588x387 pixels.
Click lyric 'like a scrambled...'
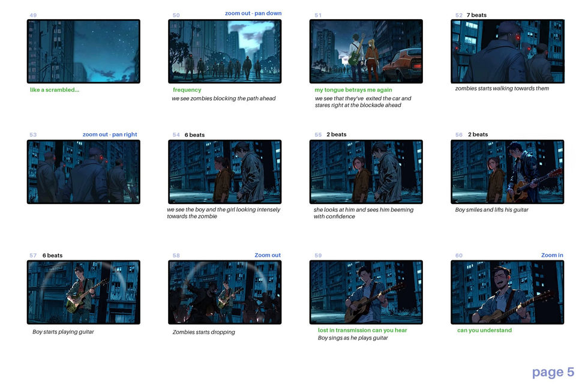click(x=55, y=89)
